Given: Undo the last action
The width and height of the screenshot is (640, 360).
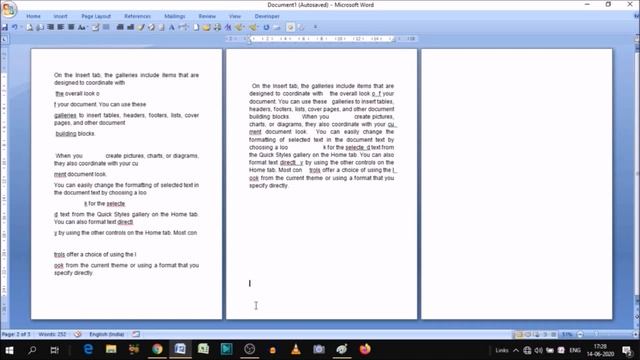Looking at the screenshot, I should click(15, 27).
